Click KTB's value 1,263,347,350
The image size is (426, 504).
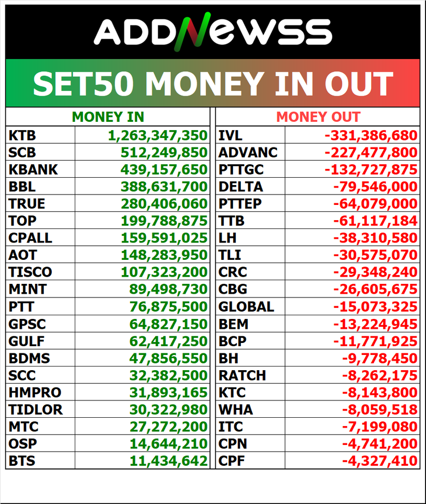coord(158,136)
